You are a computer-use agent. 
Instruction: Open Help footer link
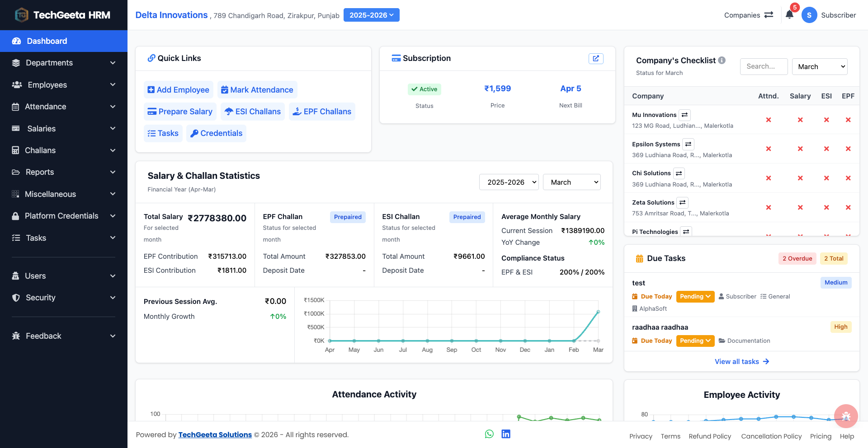(x=847, y=436)
